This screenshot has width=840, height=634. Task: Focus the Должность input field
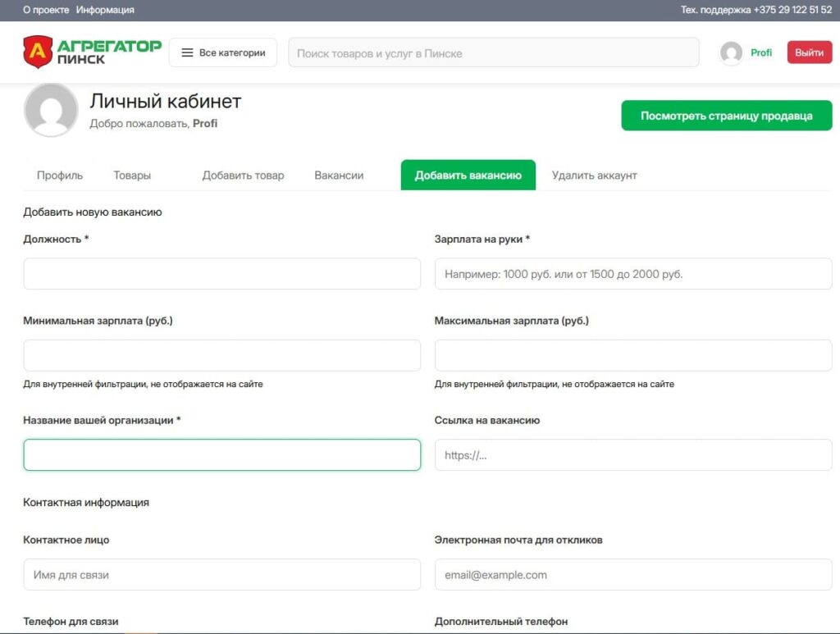221,274
